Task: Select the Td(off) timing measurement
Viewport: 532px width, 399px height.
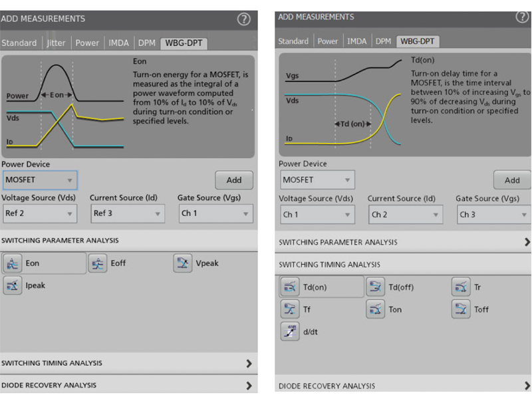Action: coord(375,287)
